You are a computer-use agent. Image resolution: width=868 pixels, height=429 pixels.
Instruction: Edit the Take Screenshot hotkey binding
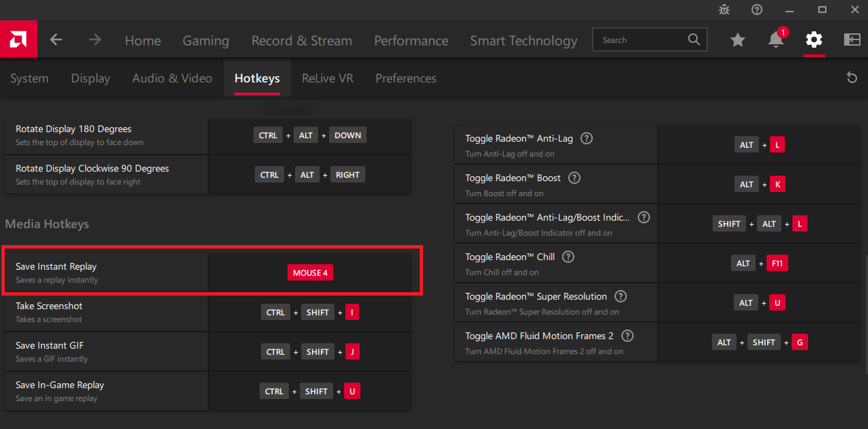coord(310,313)
